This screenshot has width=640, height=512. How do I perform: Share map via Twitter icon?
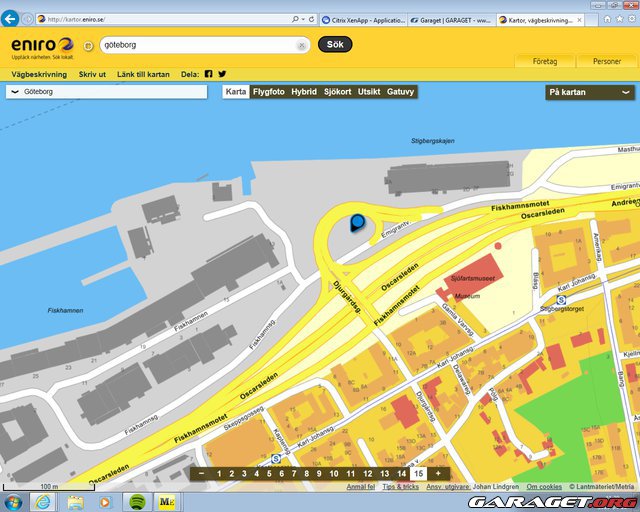point(222,74)
